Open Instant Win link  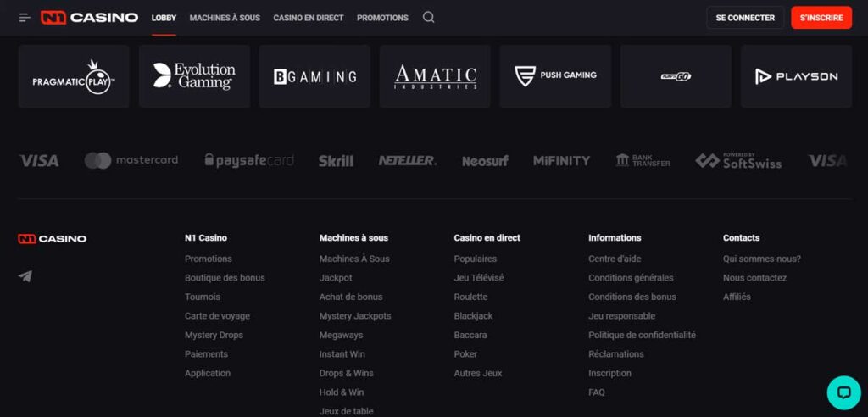click(x=342, y=354)
